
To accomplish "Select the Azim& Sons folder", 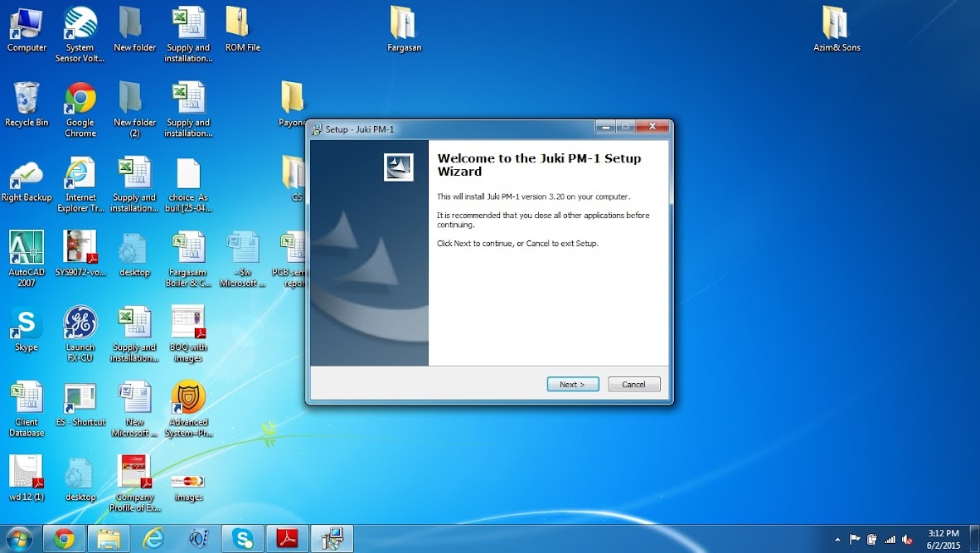I will click(x=837, y=30).
